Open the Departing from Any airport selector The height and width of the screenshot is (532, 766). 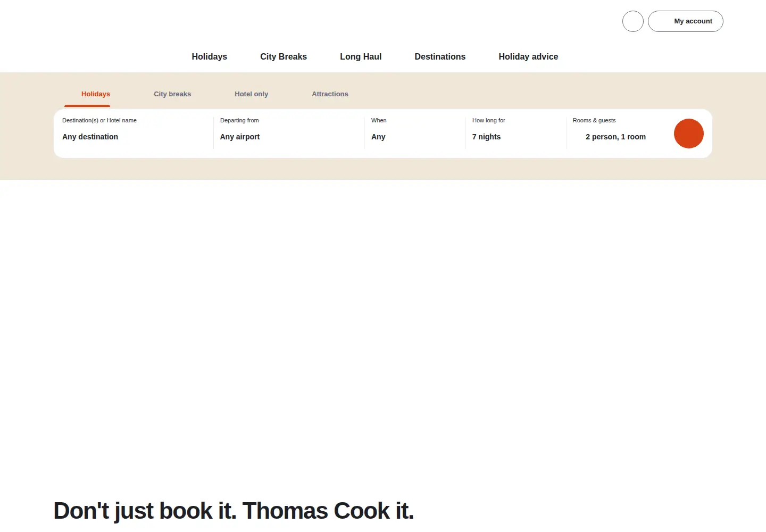[289, 134]
